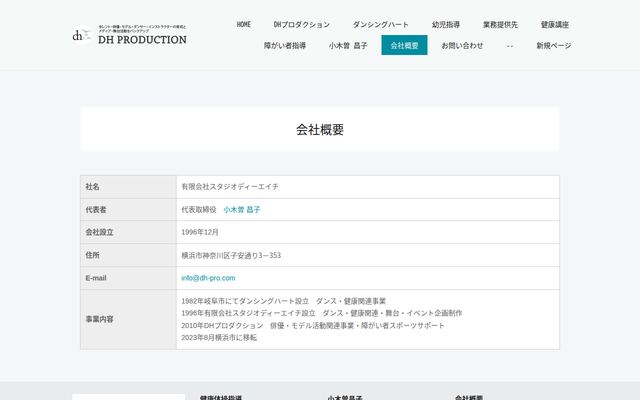This screenshot has height=400, width=640.
Task: Click DH PRODUCTION site title text
Action: coord(142,40)
